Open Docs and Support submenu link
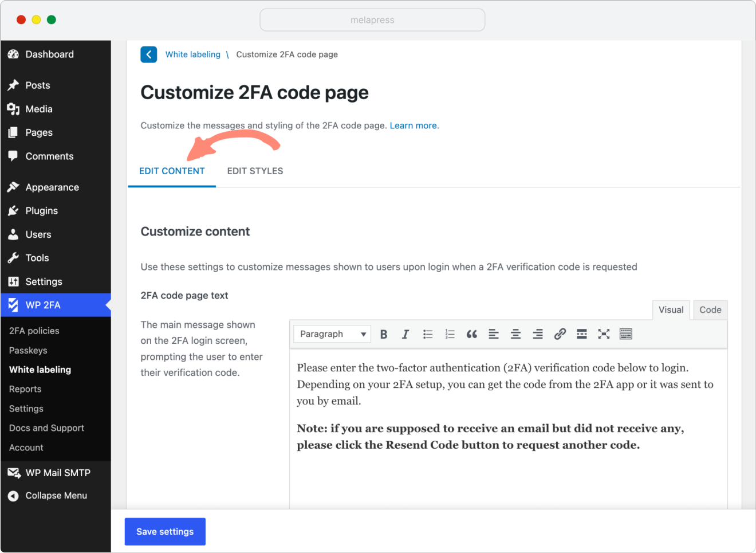756x553 pixels. click(x=46, y=428)
